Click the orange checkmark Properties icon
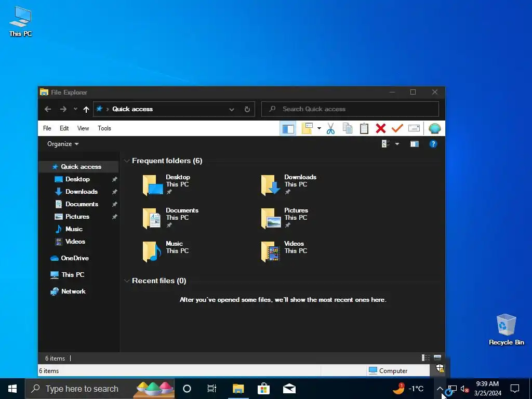 coord(397,128)
